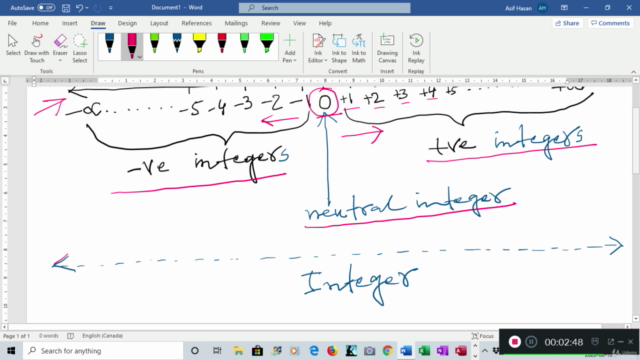
Task: Undo the last ink stroke
Action: pyautogui.click(x=80, y=8)
